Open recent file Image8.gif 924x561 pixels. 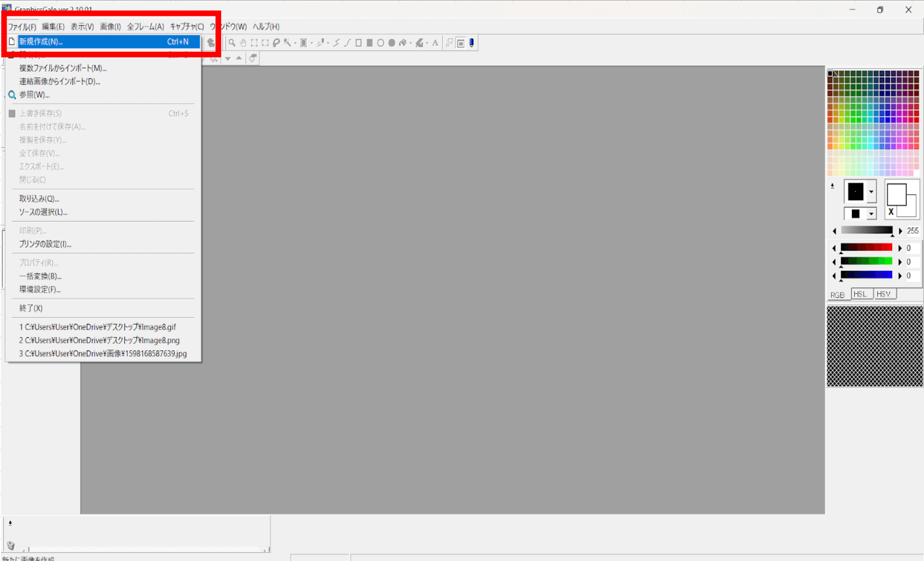pos(97,327)
